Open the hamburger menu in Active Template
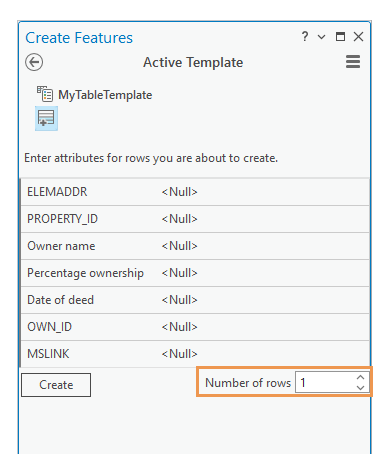The width and height of the screenshot is (391, 454). (353, 62)
